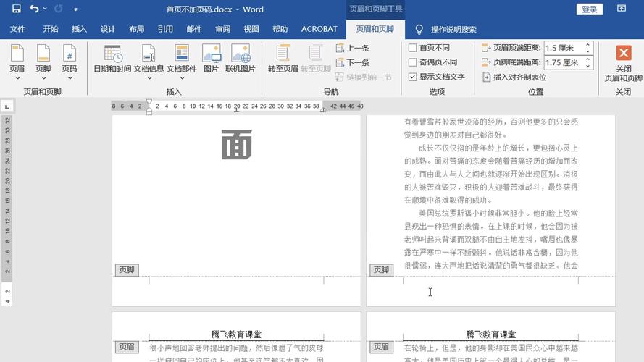Click the red 关闭页眉和页脚 X icon

[624, 53]
